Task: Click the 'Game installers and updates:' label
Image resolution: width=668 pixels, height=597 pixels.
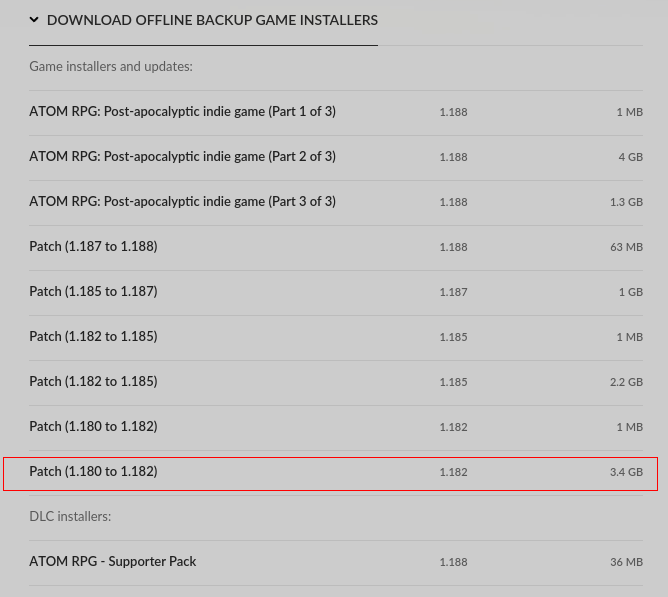Action: (x=111, y=66)
